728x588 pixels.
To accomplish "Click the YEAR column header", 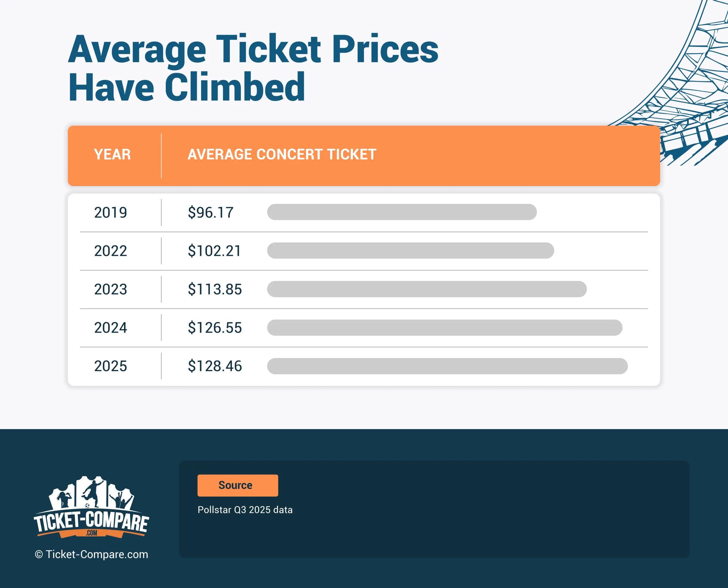I will [112, 154].
